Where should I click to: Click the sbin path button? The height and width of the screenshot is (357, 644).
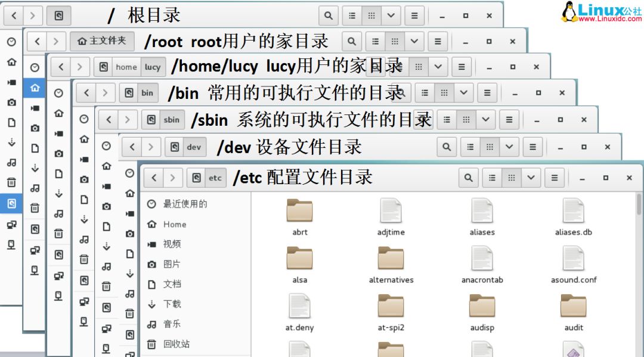pos(172,120)
